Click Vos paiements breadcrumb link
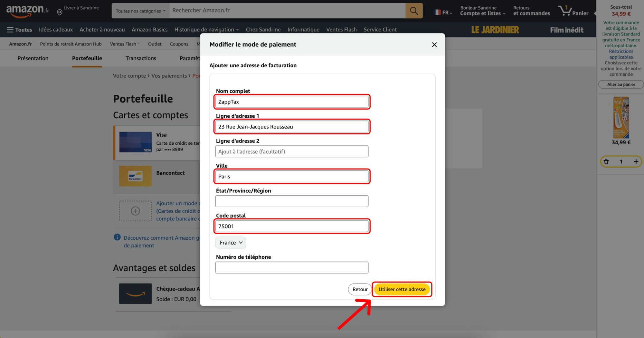The width and height of the screenshot is (644, 338). [x=169, y=76]
